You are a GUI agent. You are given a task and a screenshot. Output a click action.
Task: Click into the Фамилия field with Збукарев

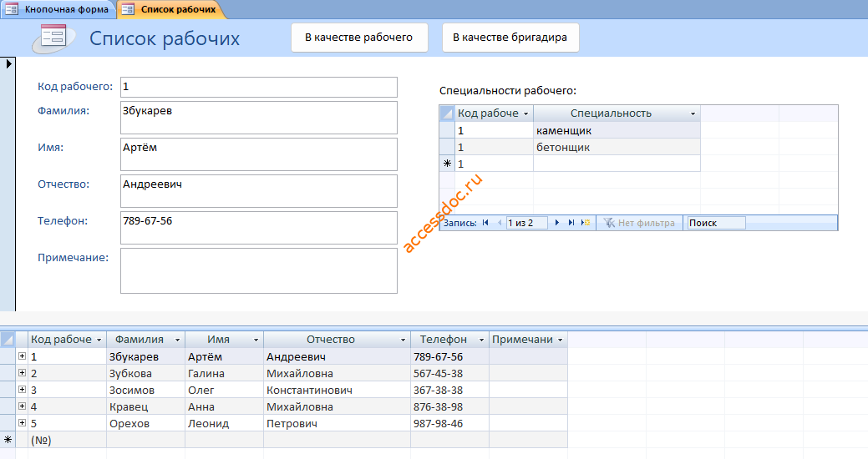(258, 117)
